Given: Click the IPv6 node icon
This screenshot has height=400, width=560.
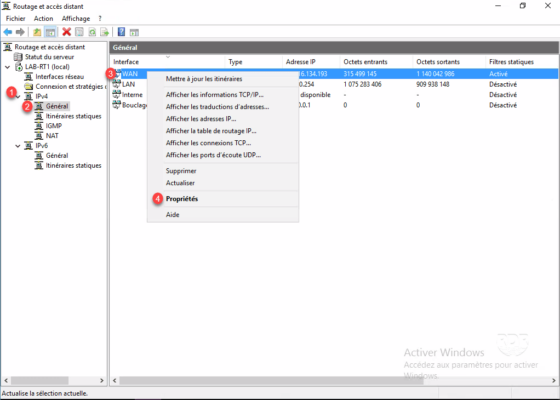Looking at the screenshot, I should point(29,146).
